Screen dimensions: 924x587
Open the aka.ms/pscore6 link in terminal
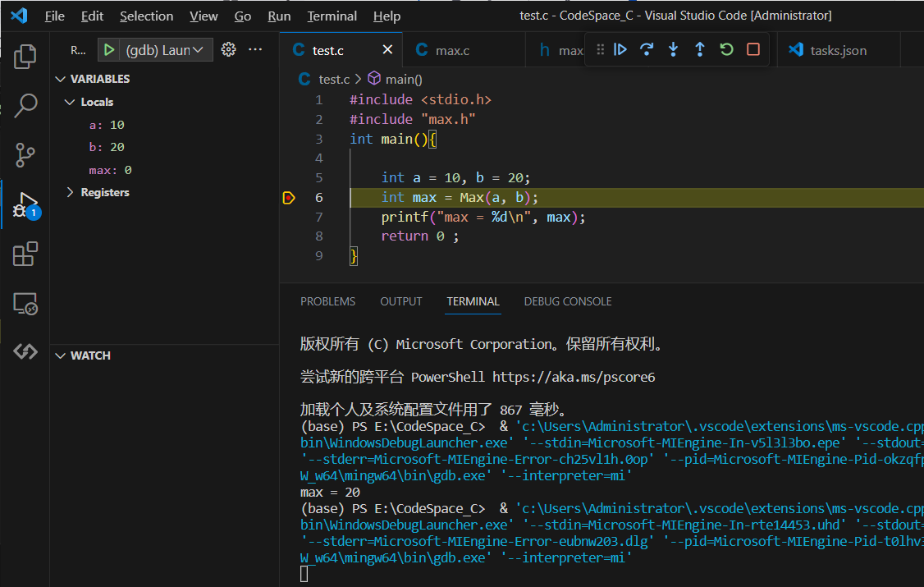pyautogui.click(x=574, y=377)
